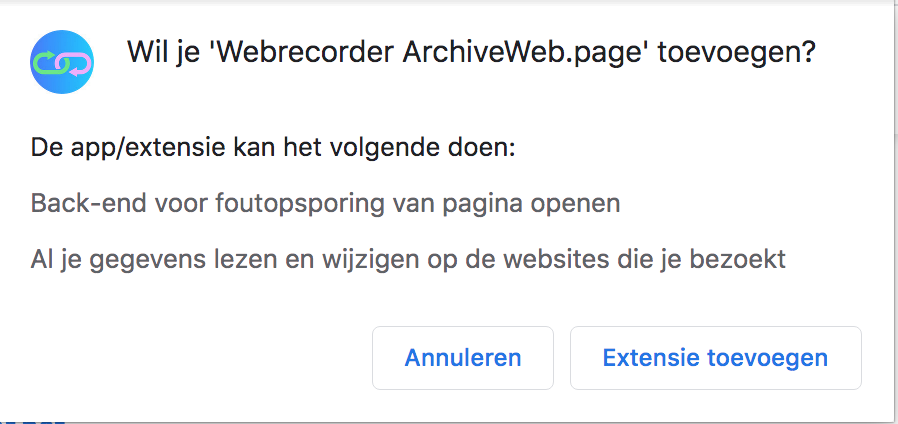898x424 pixels.
Task: Click the 'De app/extensie kan het volgende doen' heading
Action: pos(272,150)
